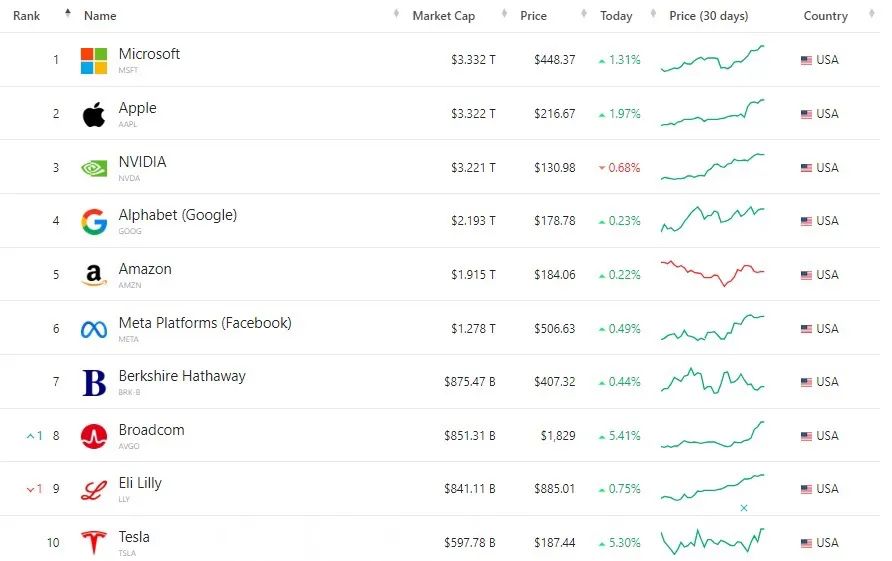Click the NVIDIA logo icon
Viewport: 892px width, 561px height.
[x=94, y=168]
